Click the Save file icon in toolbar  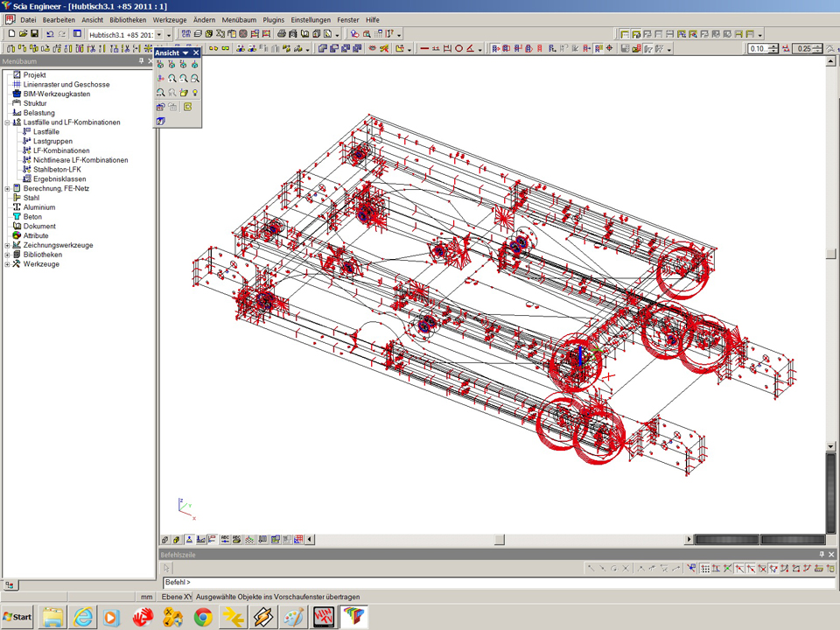click(34, 34)
